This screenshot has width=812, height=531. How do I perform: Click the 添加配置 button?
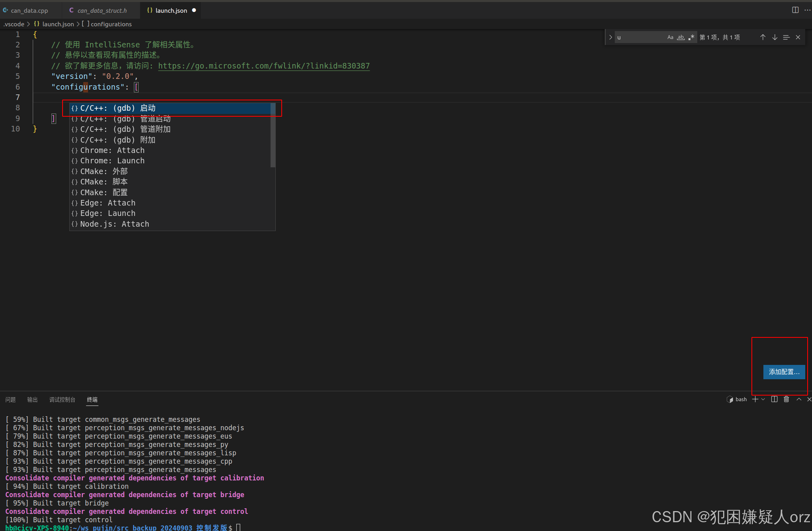[x=783, y=372]
